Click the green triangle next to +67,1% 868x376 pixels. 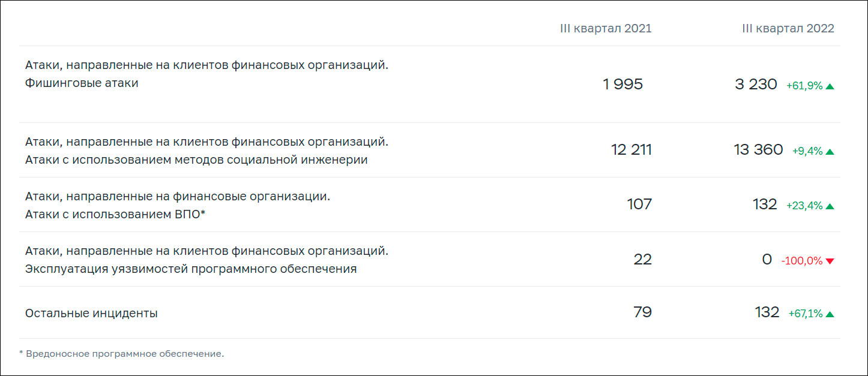pyautogui.click(x=830, y=314)
